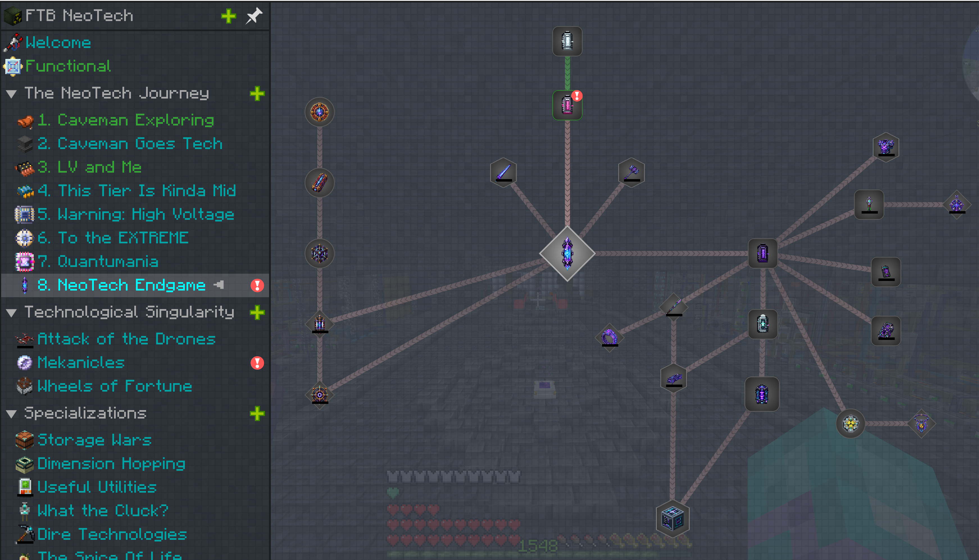Select the diamond capsule quest in left column

(x=319, y=324)
